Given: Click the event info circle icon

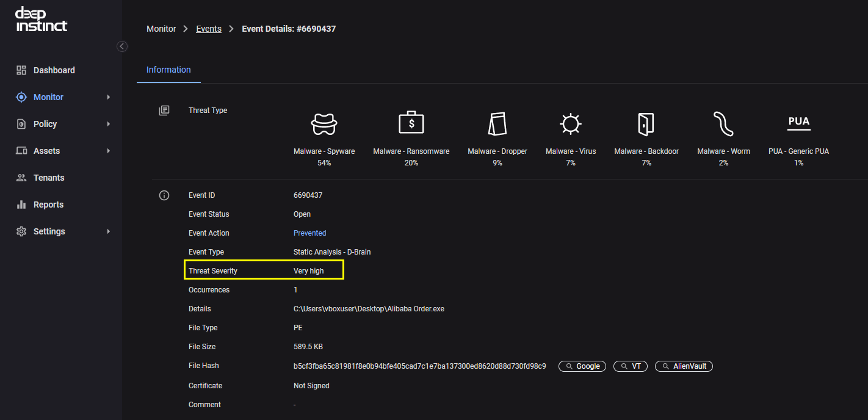Looking at the screenshot, I should pos(164,195).
